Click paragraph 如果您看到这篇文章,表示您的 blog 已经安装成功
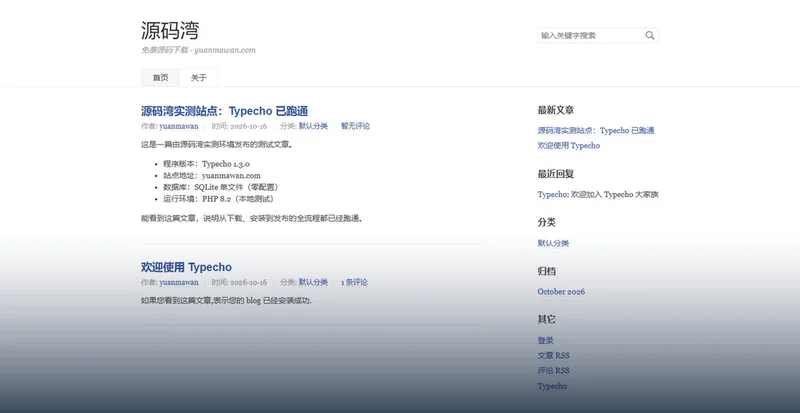 coord(227,301)
